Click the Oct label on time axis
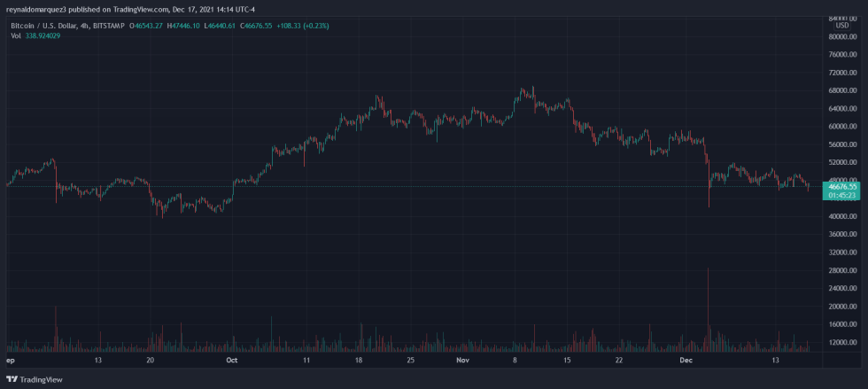868x389 pixels. tap(231, 360)
